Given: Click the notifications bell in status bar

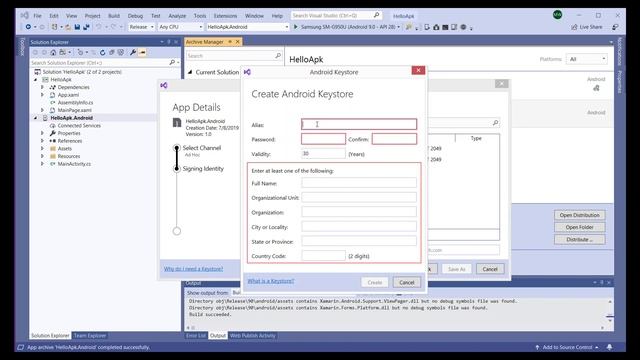Looking at the screenshot, I should [609, 347].
